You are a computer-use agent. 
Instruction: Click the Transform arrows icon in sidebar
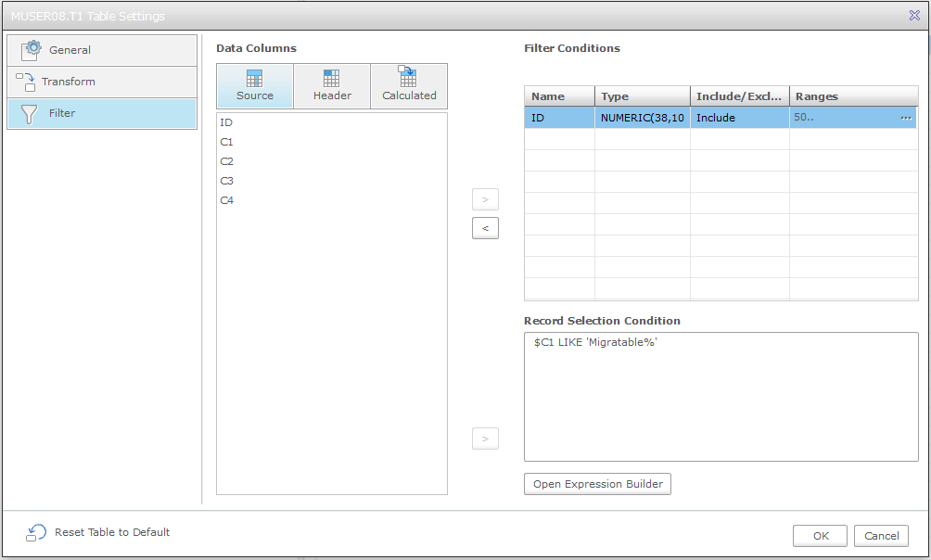click(x=26, y=82)
